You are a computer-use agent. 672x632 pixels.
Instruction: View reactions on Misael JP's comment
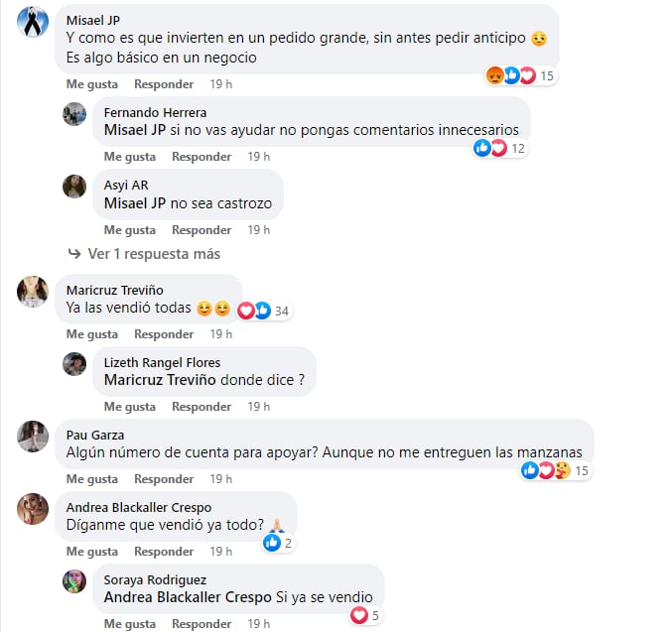[x=521, y=75]
